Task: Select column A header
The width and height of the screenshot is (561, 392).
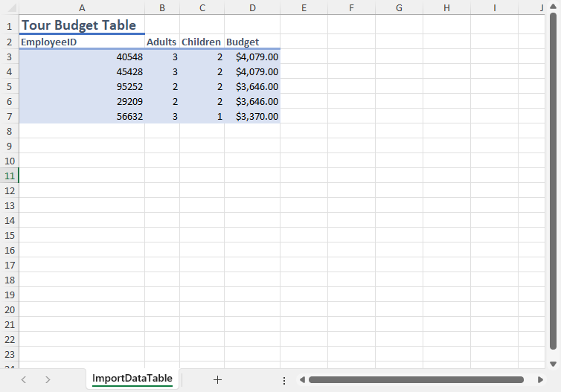Action: coord(81,7)
